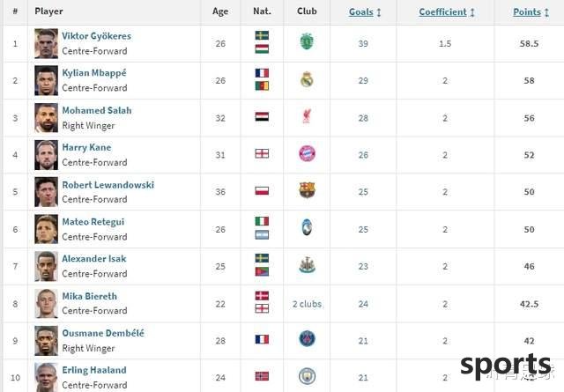Click Erling Haaland's Norway flag icon
The width and height of the screenshot is (564, 392).
[262, 376]
